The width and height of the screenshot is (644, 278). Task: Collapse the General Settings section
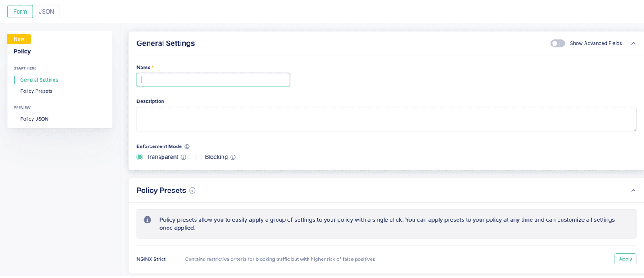click(x=633, y=43)
